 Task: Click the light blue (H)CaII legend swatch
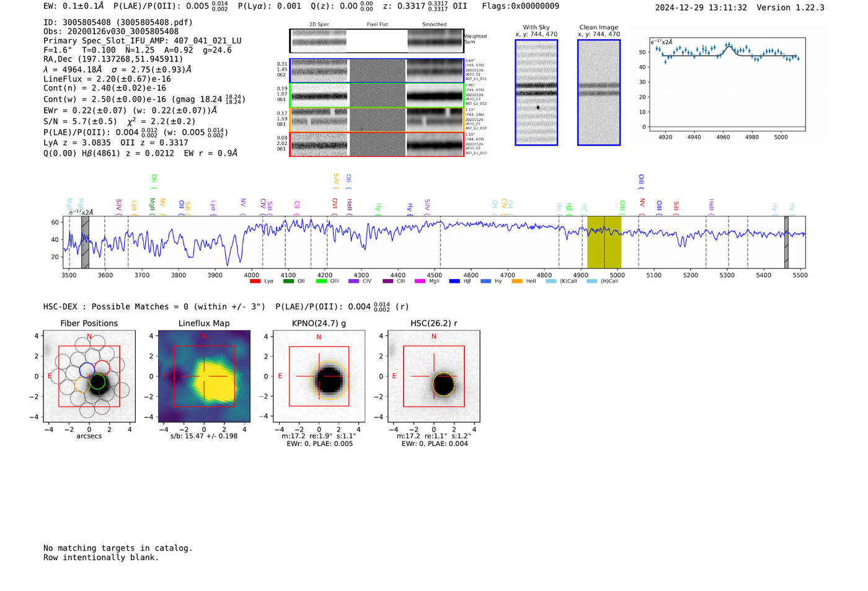[592, 282]
